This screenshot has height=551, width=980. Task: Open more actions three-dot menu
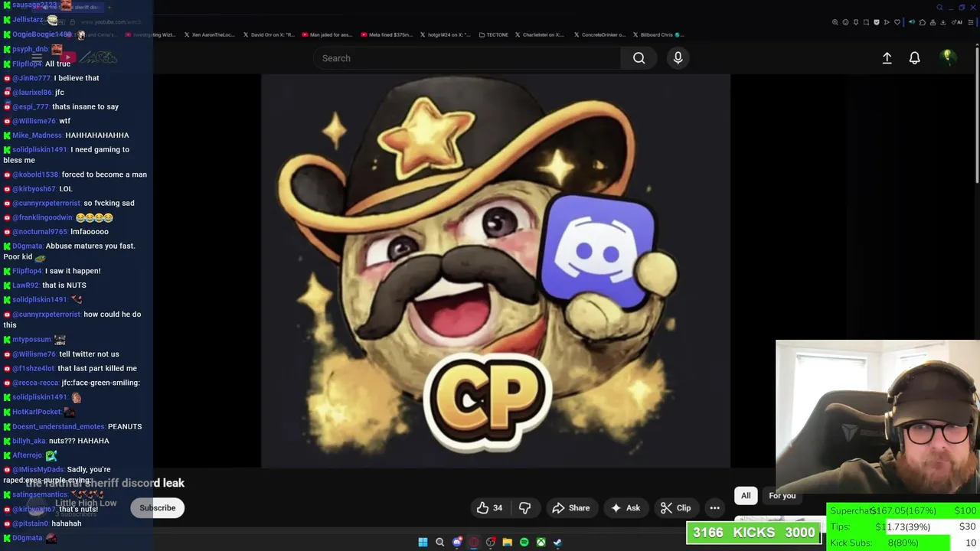(714, 508)
